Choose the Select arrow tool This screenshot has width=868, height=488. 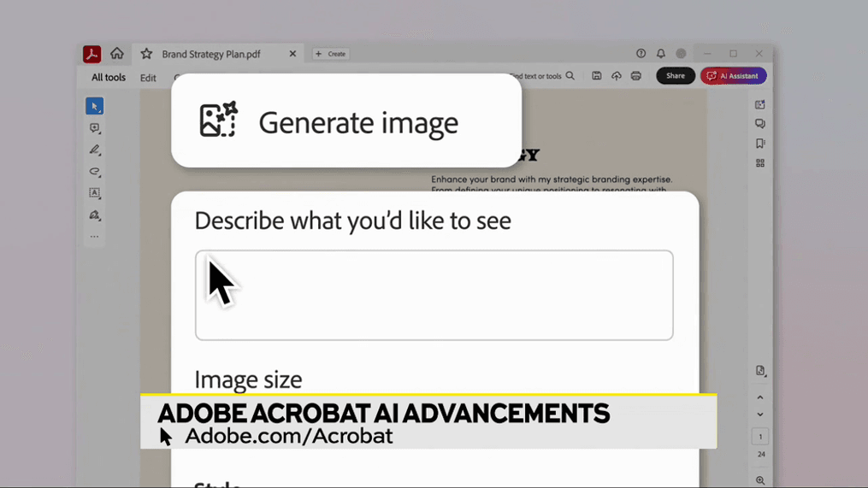pos(95,106)
